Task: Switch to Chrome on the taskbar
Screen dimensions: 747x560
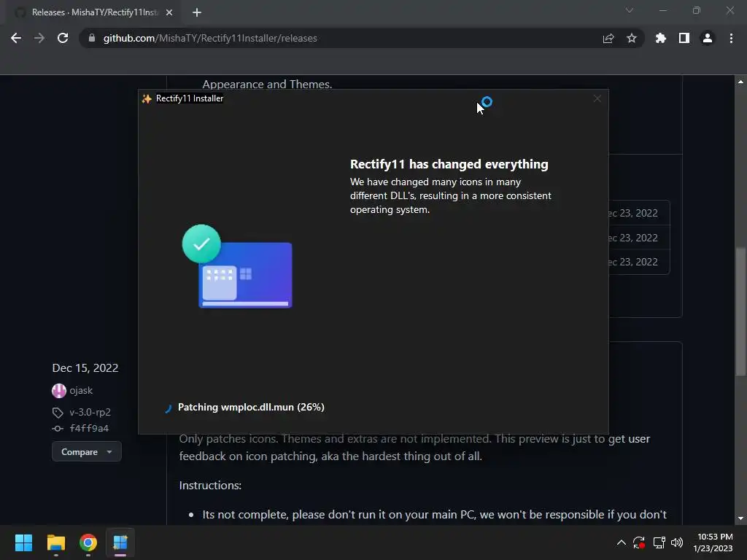Action: click(x=88, y=542)
